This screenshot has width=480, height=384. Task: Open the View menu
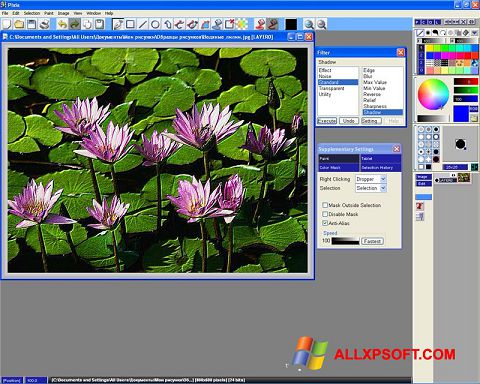click(x=78, y=13)
